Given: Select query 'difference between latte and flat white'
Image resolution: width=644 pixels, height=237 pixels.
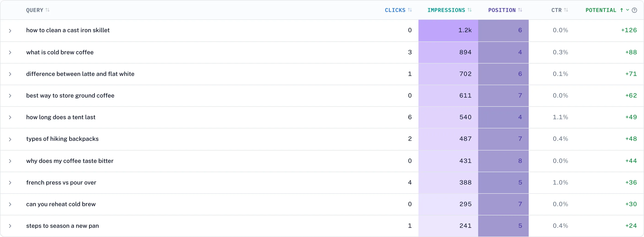Looking at the screenshot, I should point(80,74).
